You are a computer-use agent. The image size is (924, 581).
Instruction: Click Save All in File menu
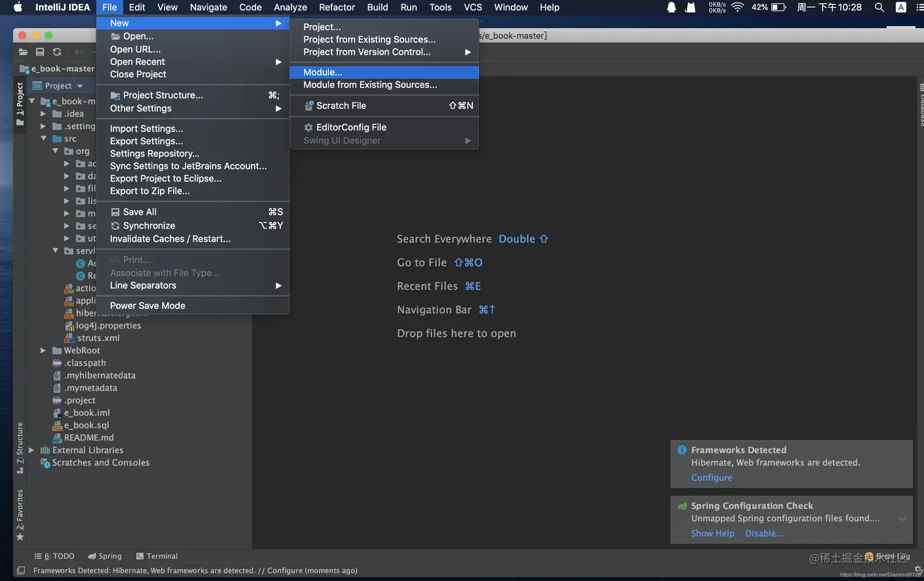point(193,212)
